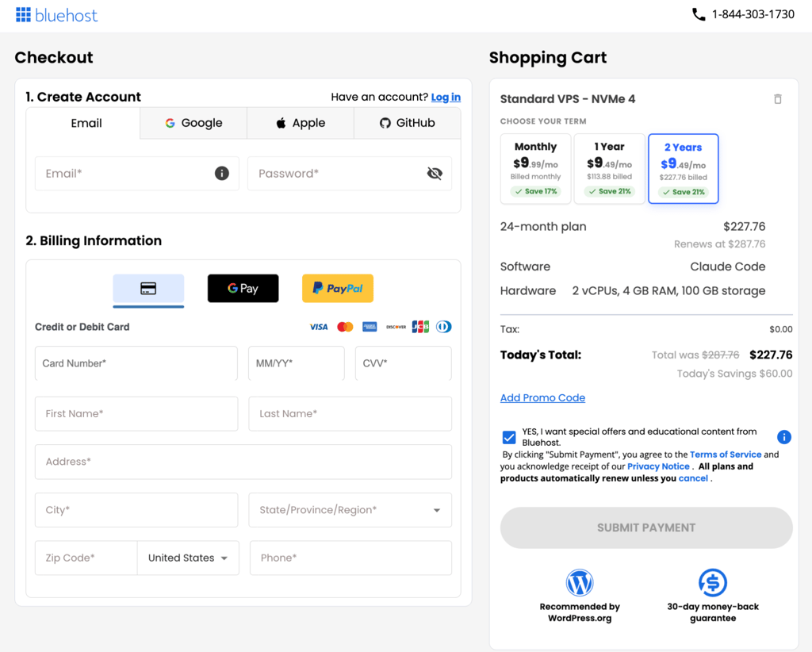
Task: Focus the Password input field
Action: (350, 174)
